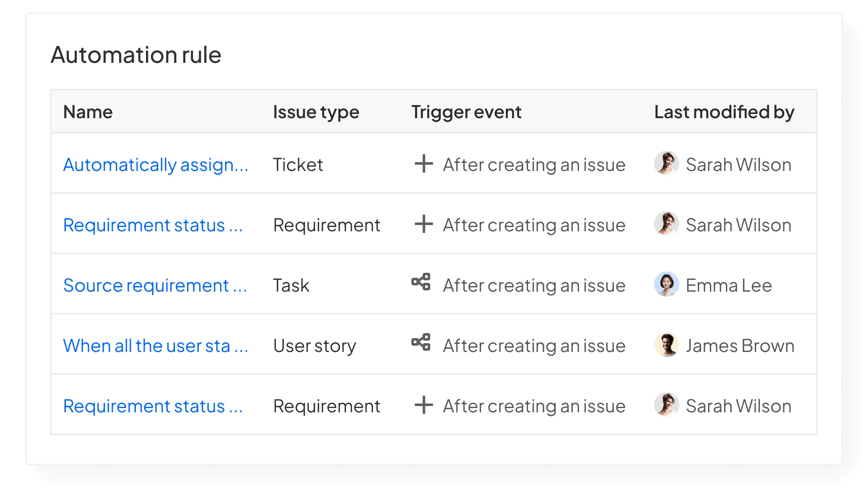Click plus icon in last Requirement row
The image size is (868, 489).
click(424, 405)
